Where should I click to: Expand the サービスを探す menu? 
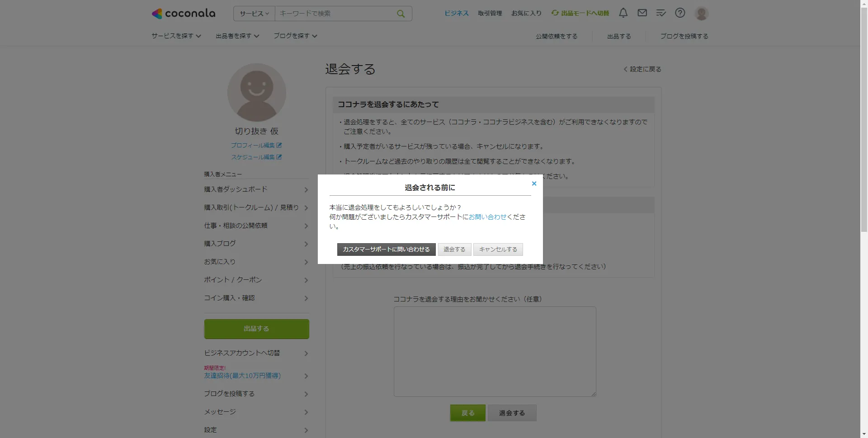[176, 36]
